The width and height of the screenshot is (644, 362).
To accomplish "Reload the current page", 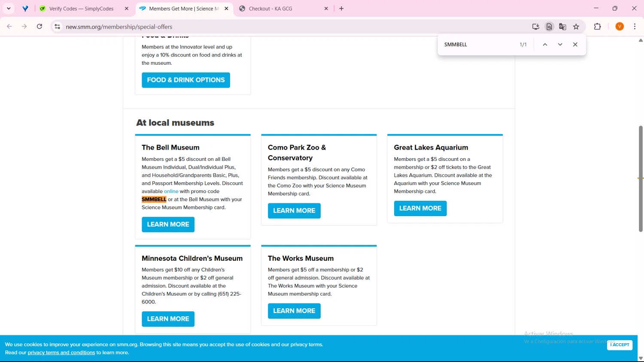I will [39, 27].
